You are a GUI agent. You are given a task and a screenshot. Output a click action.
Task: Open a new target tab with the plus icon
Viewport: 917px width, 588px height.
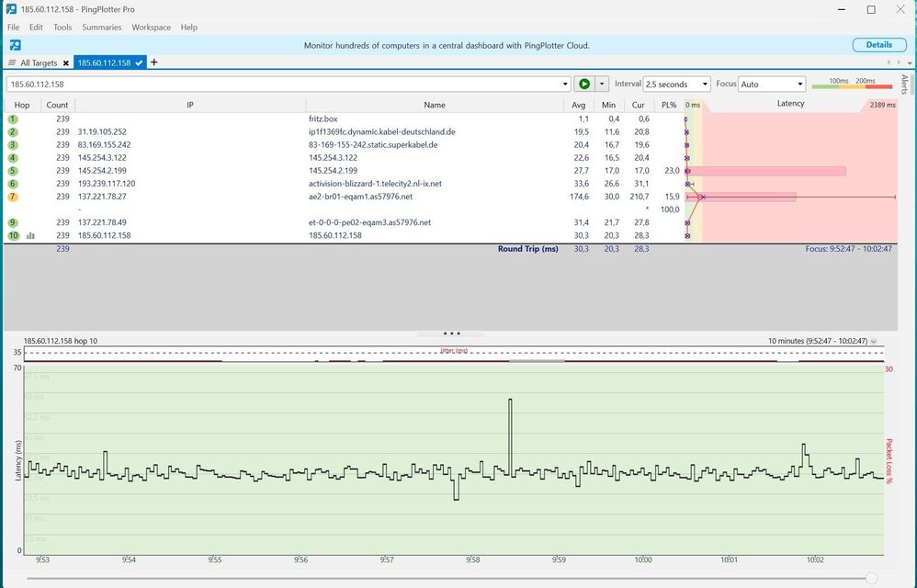(153, 62)
